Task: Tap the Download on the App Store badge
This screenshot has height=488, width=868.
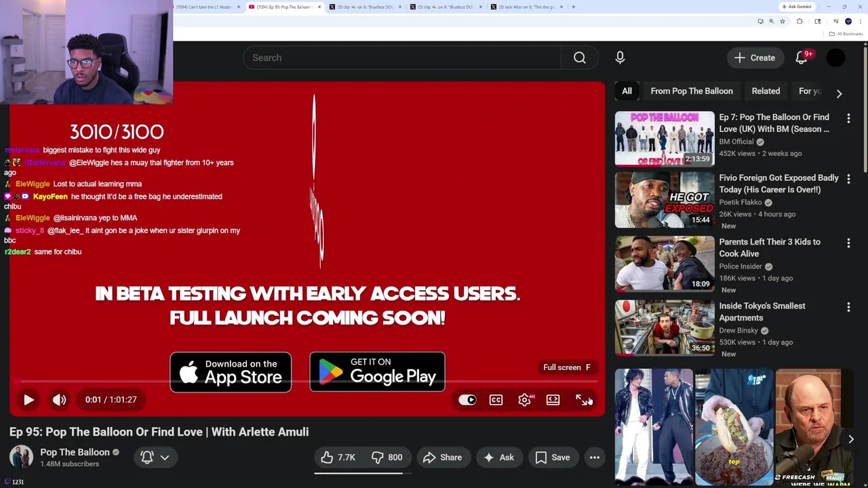Action: coord(231,372)
